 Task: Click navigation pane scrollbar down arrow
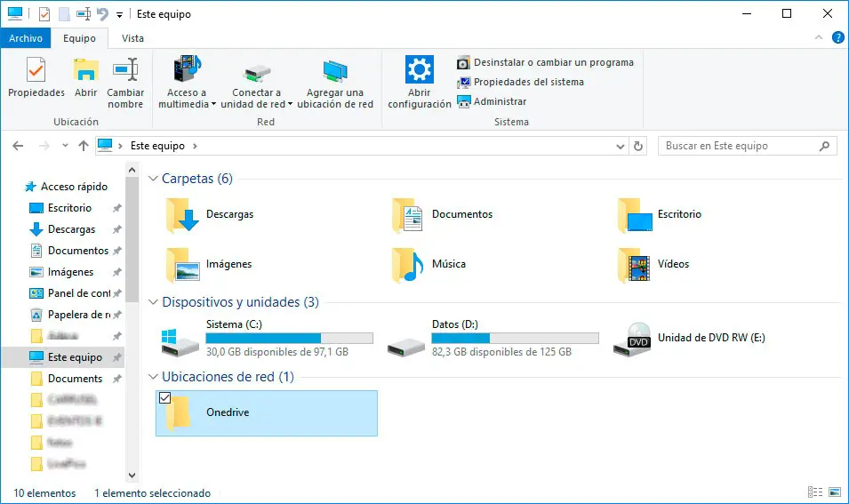tap(132, 476)
